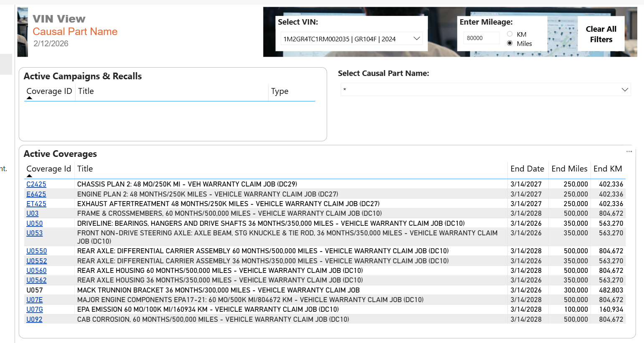The width and height of the screenshot is (644, 343).
Task: Click sort arrow under Coverage Id column
Action: [x=29, y=176]
